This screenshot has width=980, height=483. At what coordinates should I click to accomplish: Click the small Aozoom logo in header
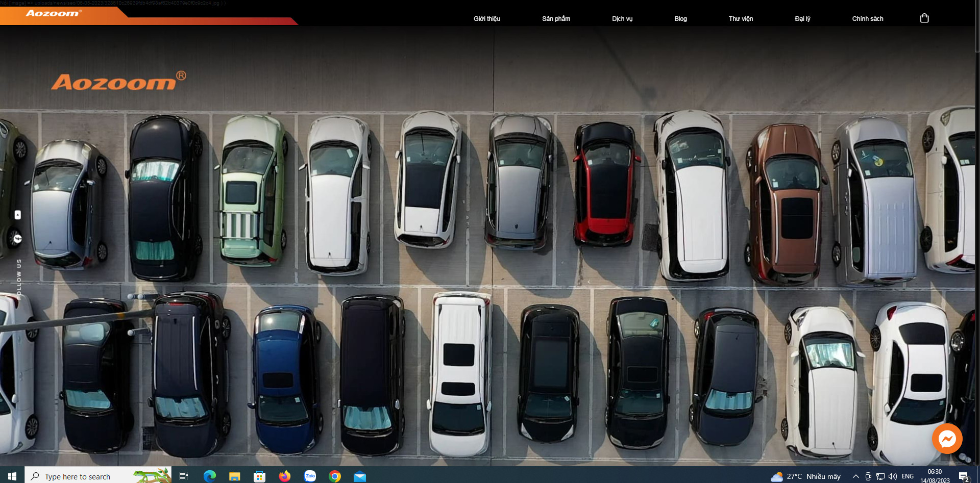point(53,13)
